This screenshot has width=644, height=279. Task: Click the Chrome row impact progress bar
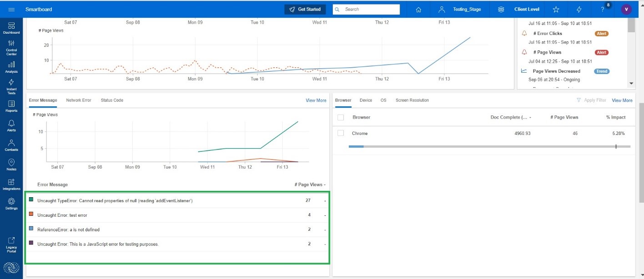tap(489, 146)
